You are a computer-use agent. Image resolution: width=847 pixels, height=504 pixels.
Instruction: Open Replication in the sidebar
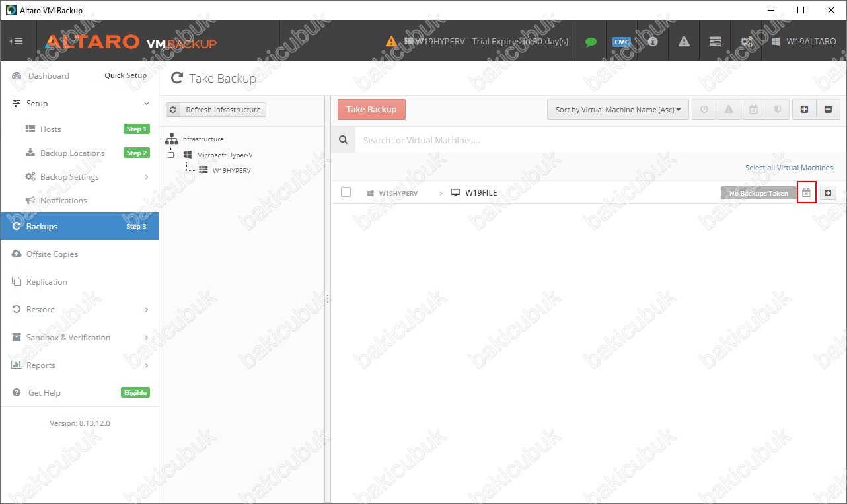pos(47,282)
